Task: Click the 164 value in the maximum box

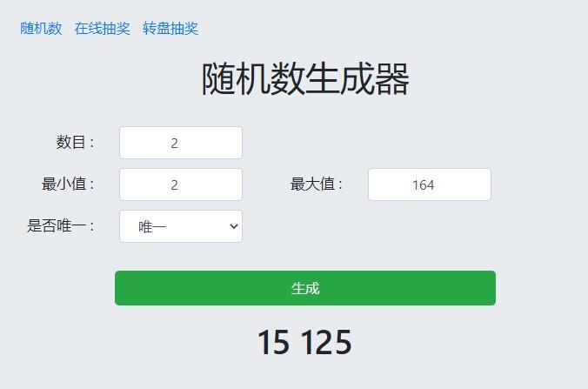Action: pyautogui.click(x=424, y=185)
